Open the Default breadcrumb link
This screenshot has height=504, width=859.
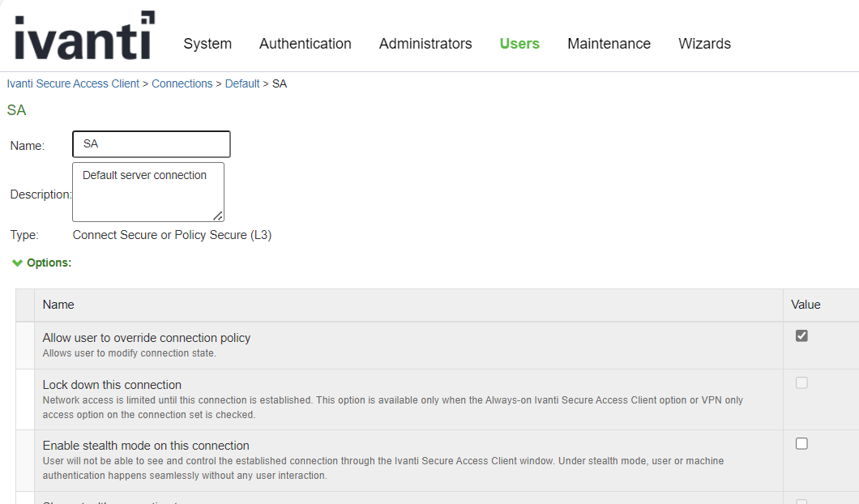click(242, 83)
